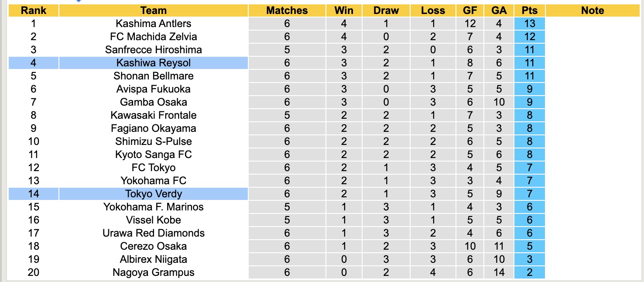Select the highlighted Tokyo Verdy team

tap(154, 194)
